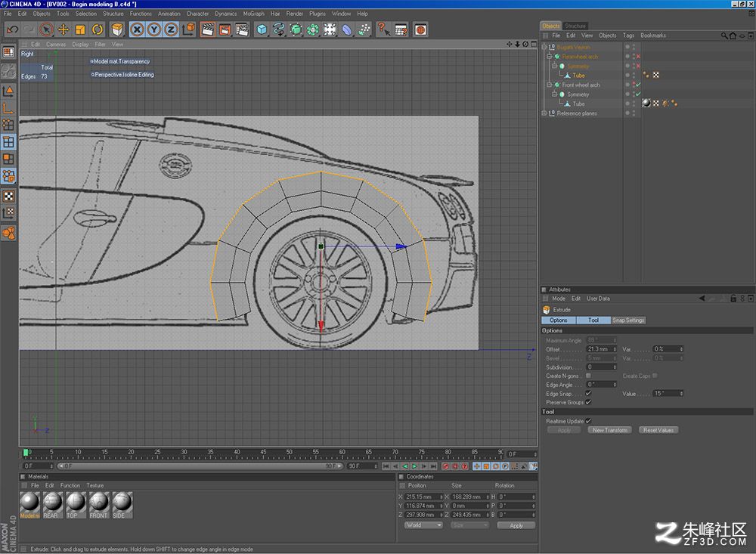Click the timeline preview range slider bar
756x554 pixels.
tap(200, 466)
